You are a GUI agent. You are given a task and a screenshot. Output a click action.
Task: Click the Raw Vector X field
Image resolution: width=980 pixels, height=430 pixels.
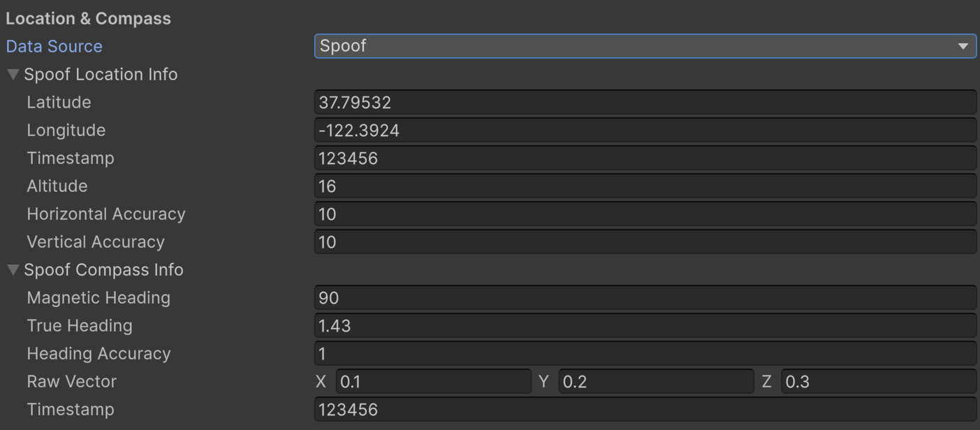(433, 381)
